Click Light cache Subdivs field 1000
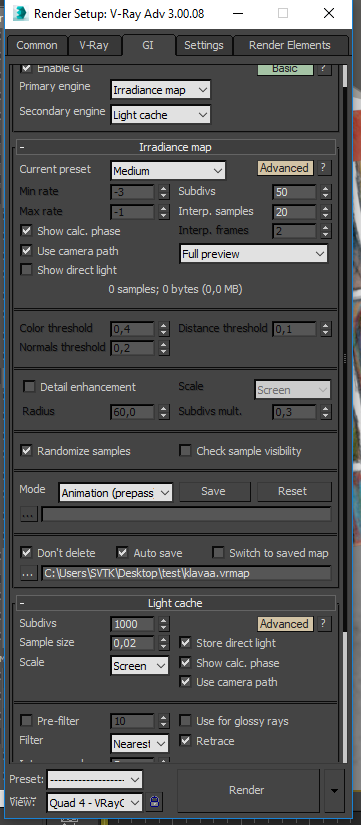Viewport: 361px width, 825px height. pyautogui.click(x=133, y=624)
